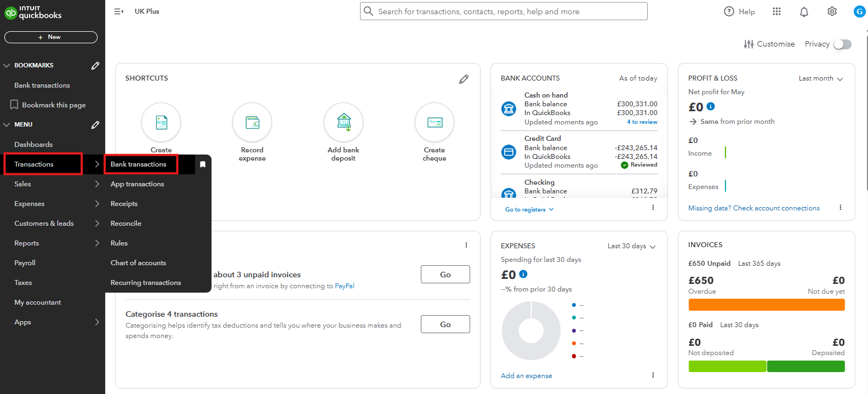Open the user profile avatar G
Image resolution: width=868 pixels, height=394 pixels.
click(x=859, y=12)
